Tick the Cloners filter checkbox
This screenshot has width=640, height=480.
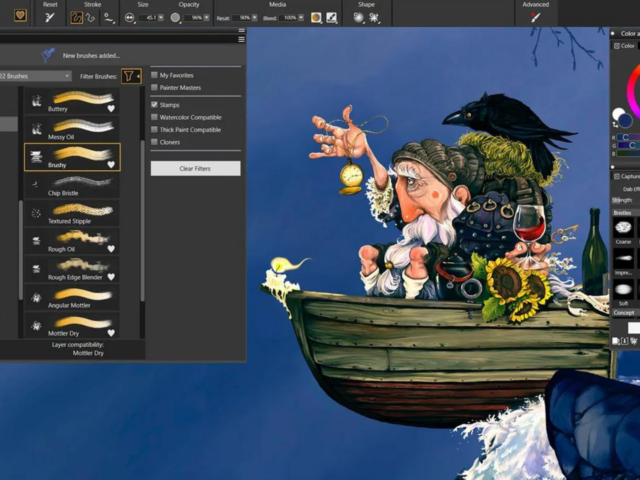[x=154, y=143]
